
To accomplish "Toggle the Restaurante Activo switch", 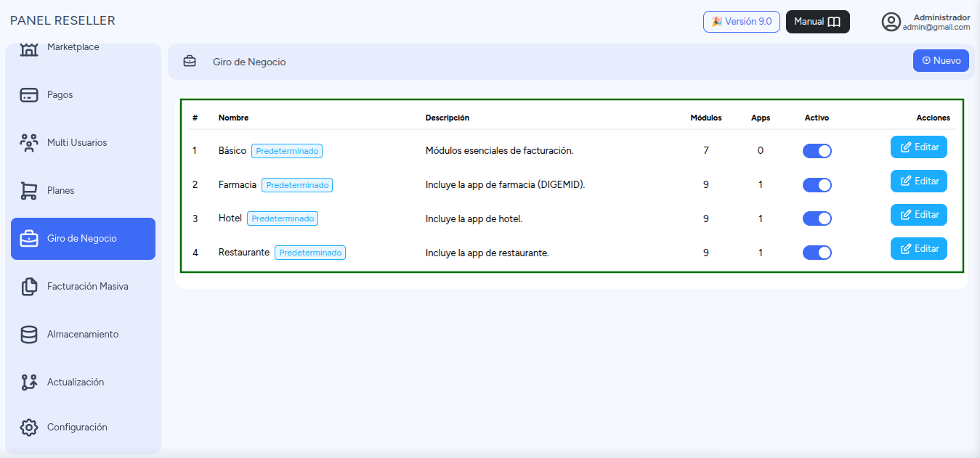I will click(817, 253).
